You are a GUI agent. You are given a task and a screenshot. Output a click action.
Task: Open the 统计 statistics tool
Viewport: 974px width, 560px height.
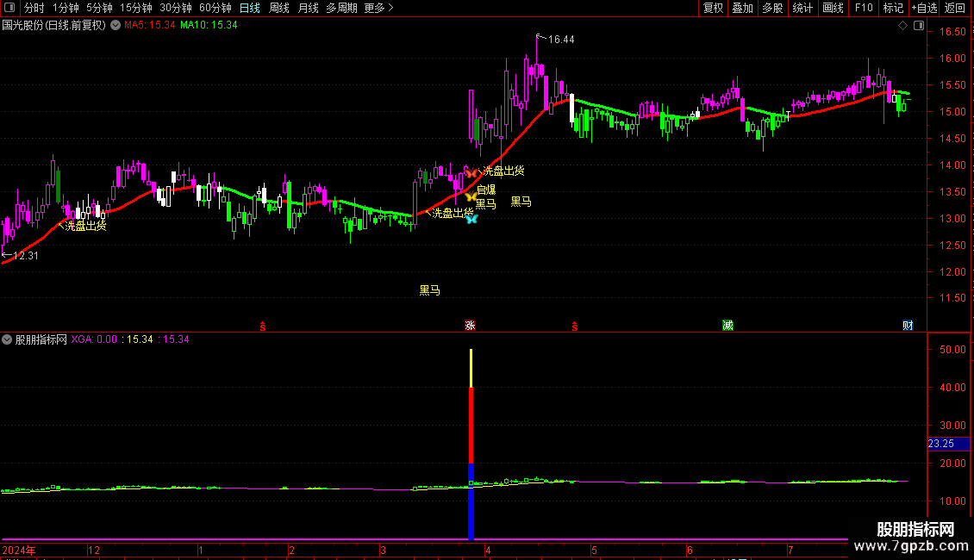802,8
